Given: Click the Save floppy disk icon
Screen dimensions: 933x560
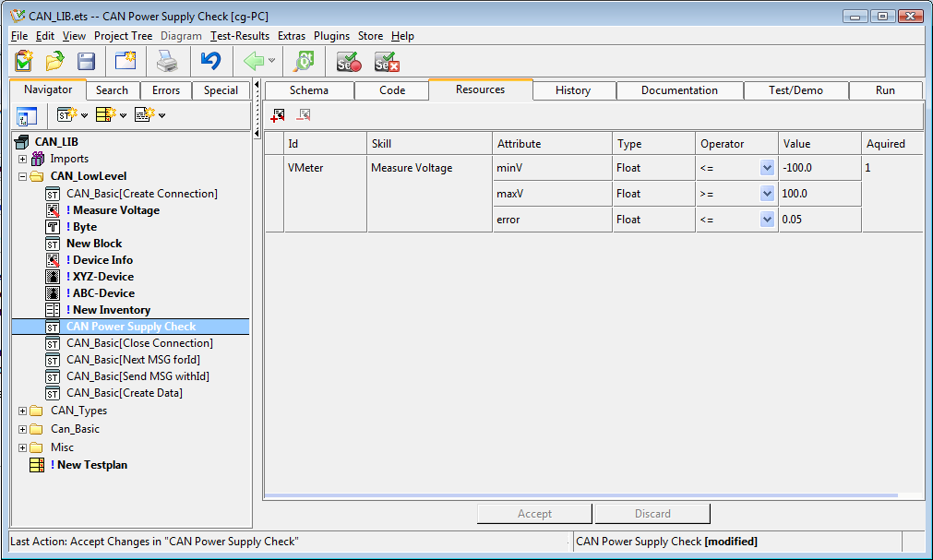Looking at the screenshot, I should click(x=86, y=62).
